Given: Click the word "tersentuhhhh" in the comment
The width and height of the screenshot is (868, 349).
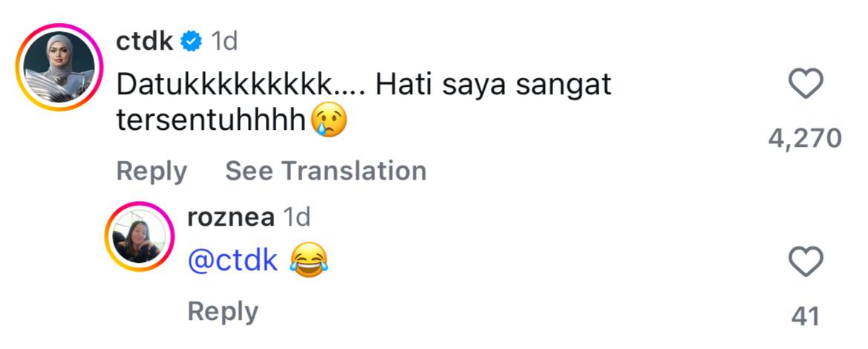Looking at the screenshot, I should tap(212, 121).
